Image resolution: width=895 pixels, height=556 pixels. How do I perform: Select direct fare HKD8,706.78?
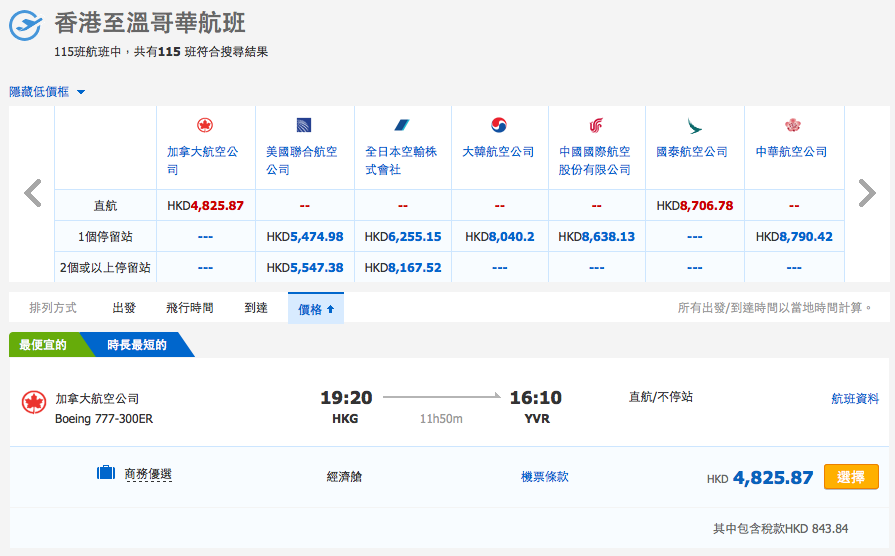pos(695,206)
